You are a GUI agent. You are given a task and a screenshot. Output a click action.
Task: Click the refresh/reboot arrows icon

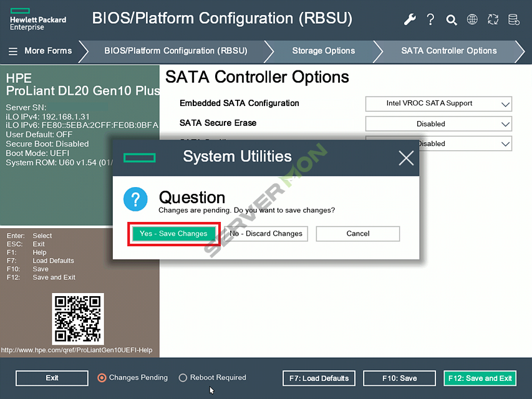coord(493,19)
